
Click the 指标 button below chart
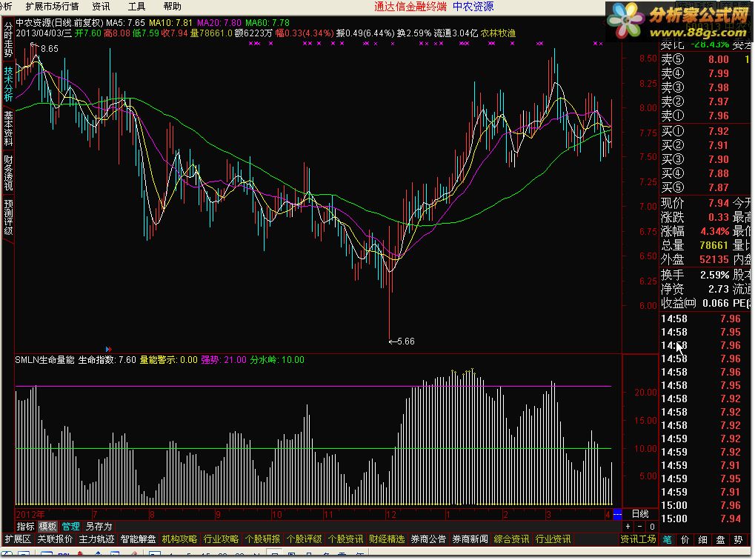25,526
